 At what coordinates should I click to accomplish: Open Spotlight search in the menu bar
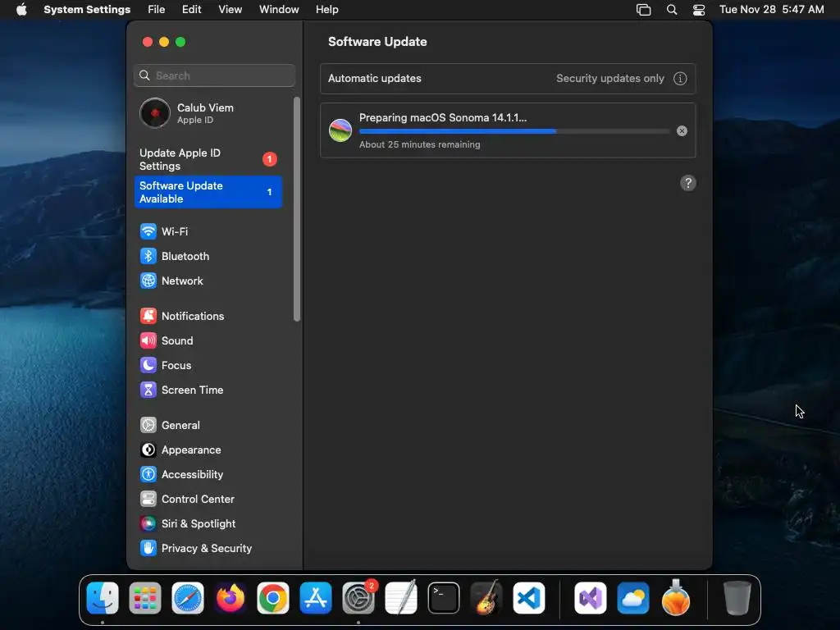pos(672,10)
